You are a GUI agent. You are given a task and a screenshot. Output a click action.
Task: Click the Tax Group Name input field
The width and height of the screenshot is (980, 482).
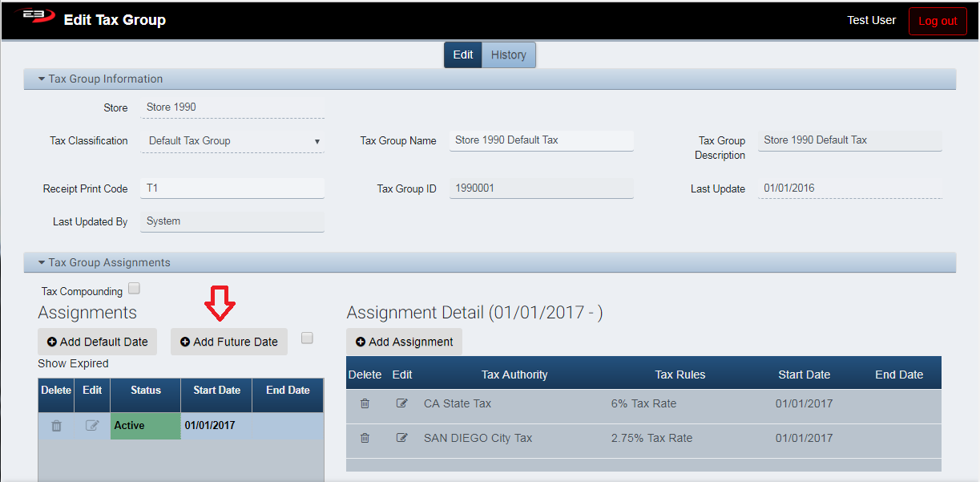(x=541, y=140)
